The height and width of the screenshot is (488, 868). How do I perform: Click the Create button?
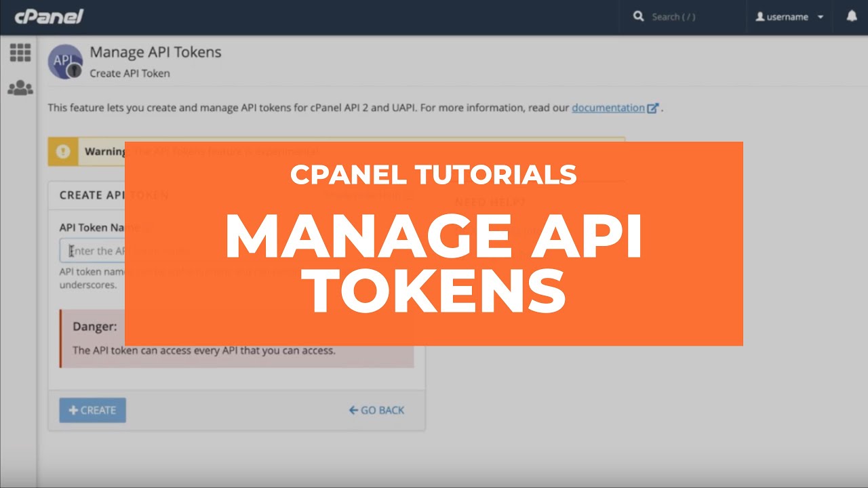click(92, 410)
